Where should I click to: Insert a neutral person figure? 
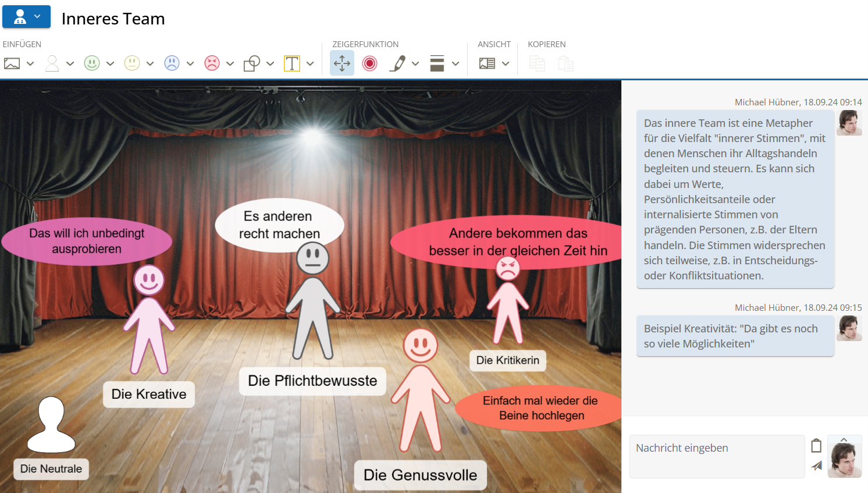click(x=52, y=63)
